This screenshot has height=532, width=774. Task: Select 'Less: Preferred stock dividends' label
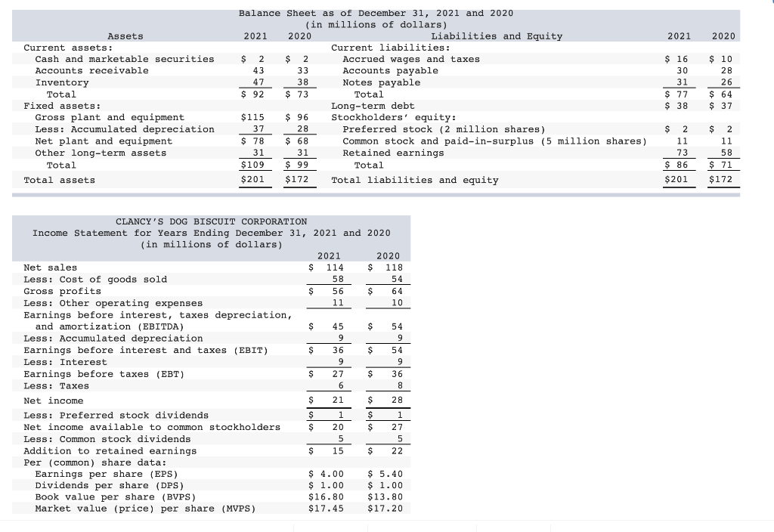coord(116,416)
